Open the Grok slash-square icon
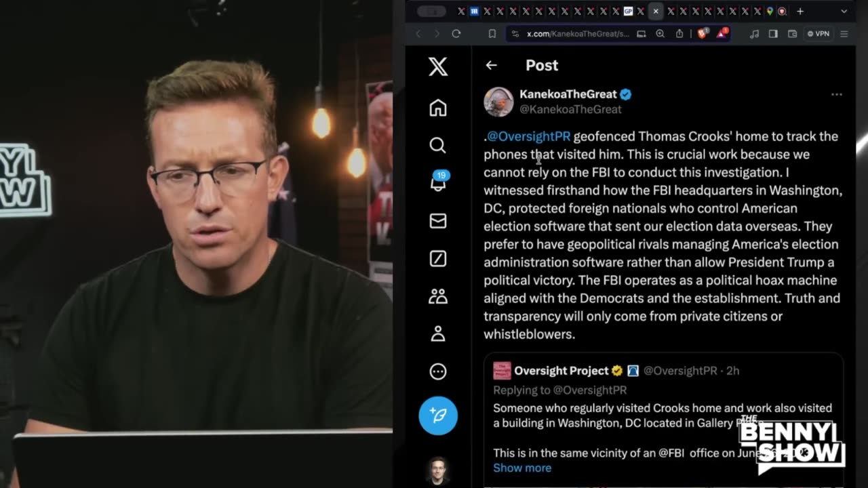Screen dimensions: 868x488 (438, 258)
